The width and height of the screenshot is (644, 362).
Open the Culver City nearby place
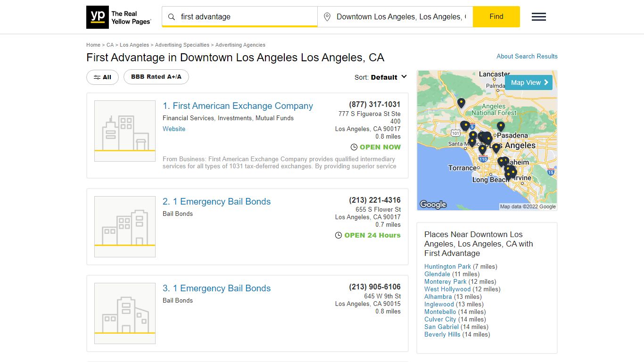click(x=440, y=319)
